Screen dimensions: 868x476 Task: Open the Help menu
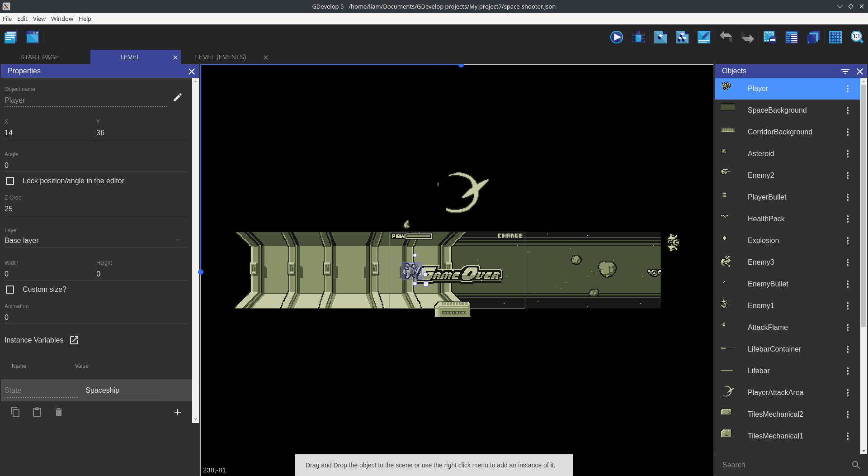coord(85,19)
